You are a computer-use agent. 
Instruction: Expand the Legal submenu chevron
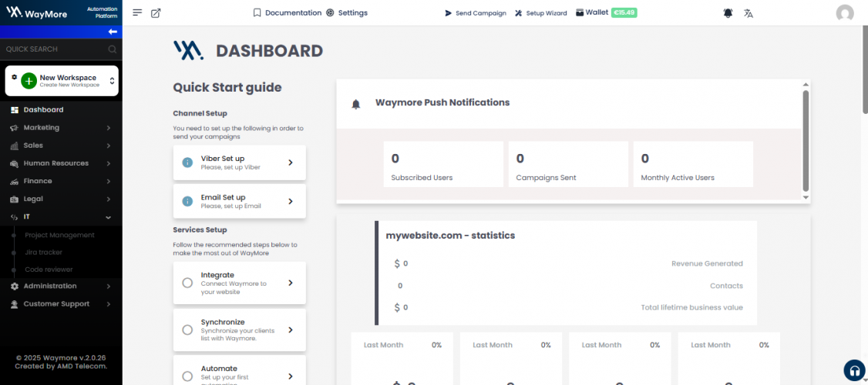109,199
